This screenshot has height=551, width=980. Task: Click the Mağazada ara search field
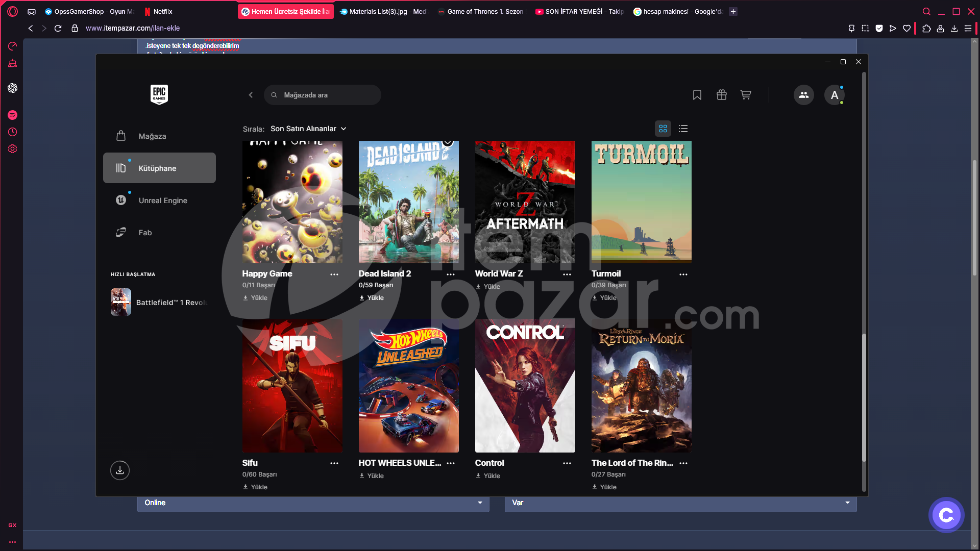[323, 95]
